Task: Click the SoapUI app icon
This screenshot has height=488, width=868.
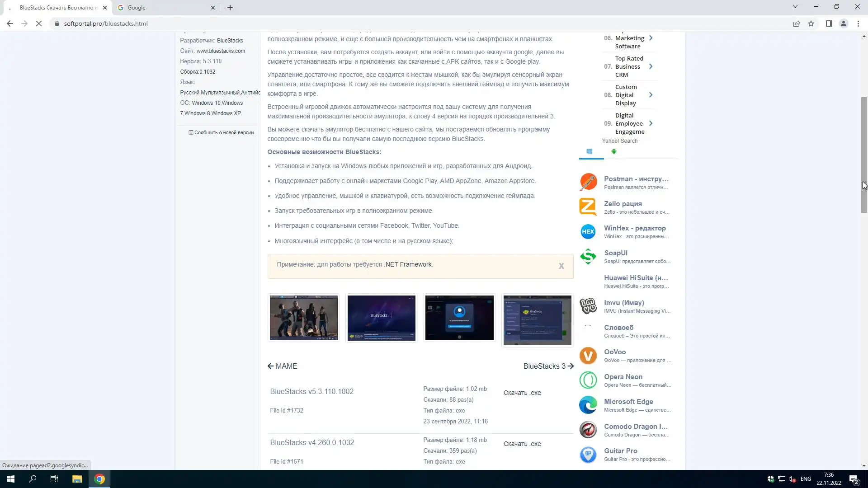Action: tap(588, 257)
